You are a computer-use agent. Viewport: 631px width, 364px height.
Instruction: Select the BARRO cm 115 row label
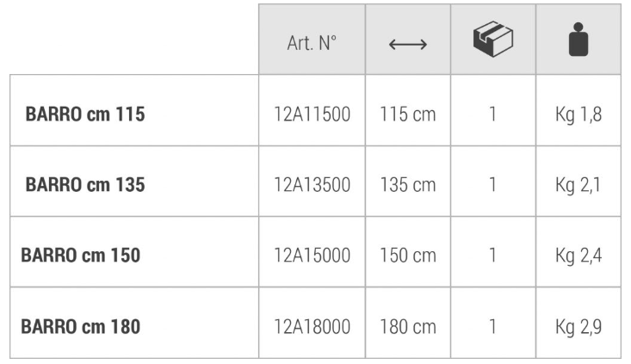85,114
